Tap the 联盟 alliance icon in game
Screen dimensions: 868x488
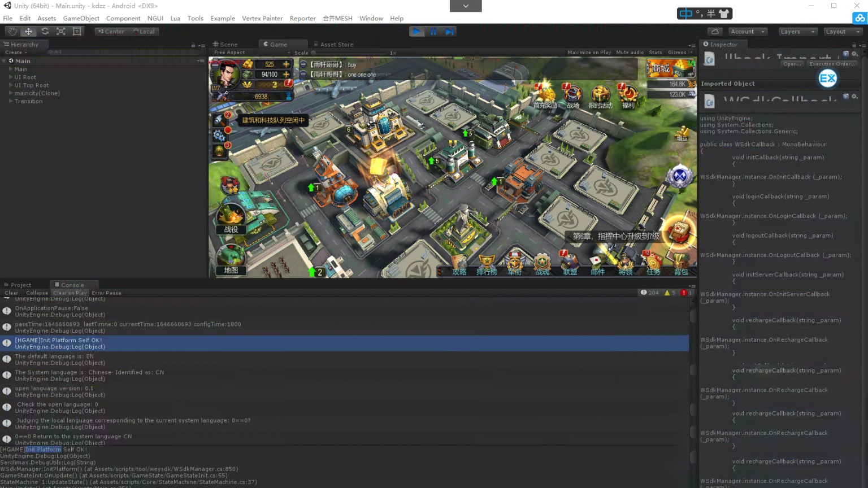(570, 264)
